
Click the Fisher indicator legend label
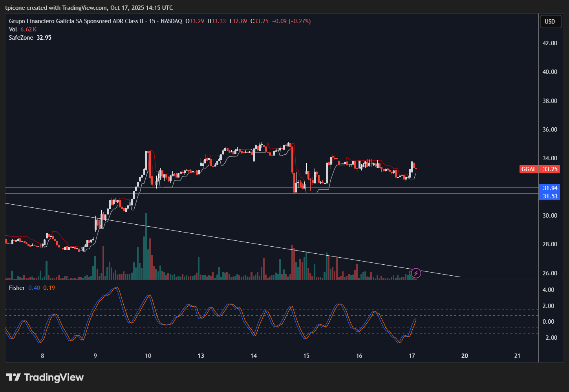17,288
